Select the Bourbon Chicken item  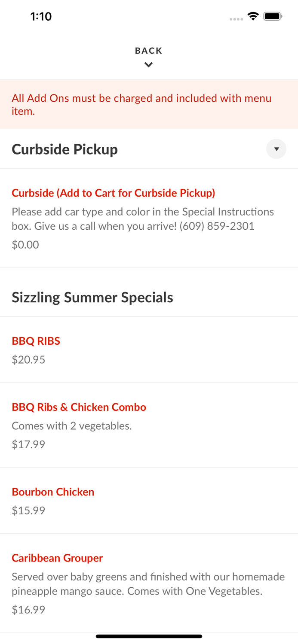pos(53,492)
